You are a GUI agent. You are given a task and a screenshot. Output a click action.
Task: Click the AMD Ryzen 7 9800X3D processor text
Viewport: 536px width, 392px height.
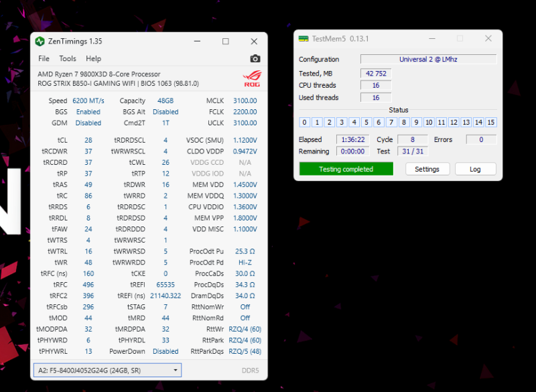[98, 74]
